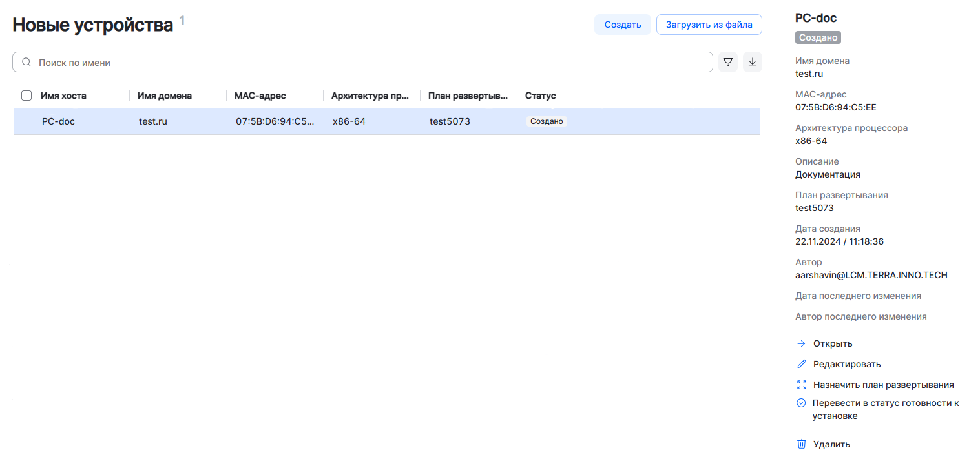This screenshot has height=459, width=980.
Task: Click the download export icon
Action: (752, 63)
